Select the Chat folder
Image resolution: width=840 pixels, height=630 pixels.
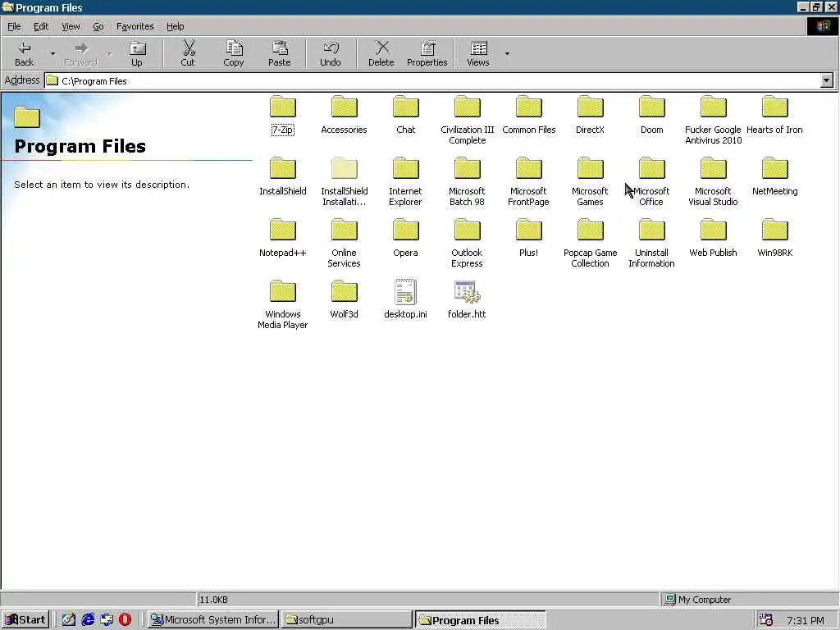[405, 115]
